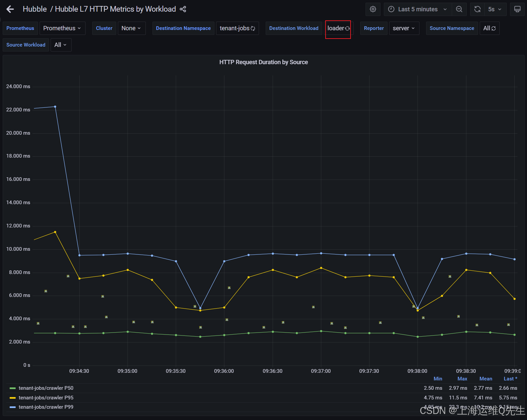Toggle tenant-jobs/crawler P99 series in legend
The height and width of the screenshot is (420, 527).
(46, 407)
